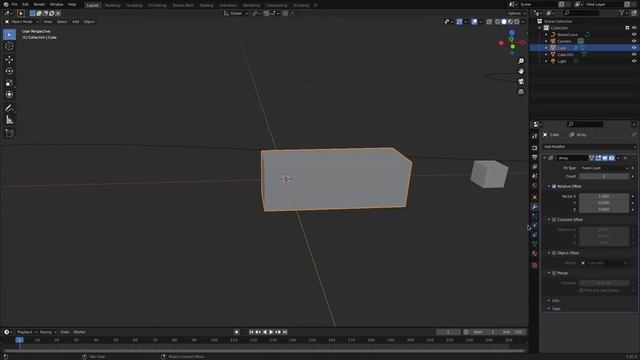Viewport: 640px width, 360px height.
Task: Hide the Cube object via its eye icon
Action: 634,48
